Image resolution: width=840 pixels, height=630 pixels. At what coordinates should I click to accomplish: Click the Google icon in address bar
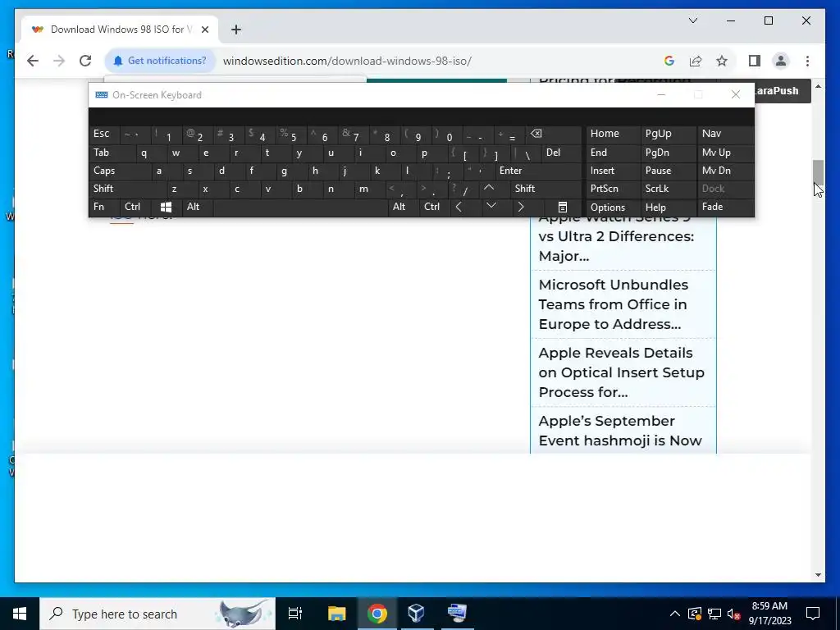669,61
